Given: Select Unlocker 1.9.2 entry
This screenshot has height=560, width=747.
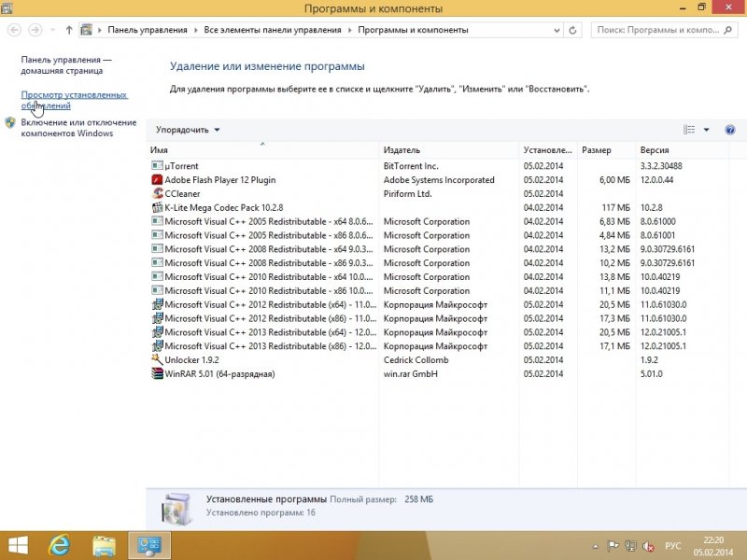Looking at the screenshot, I should [191, 359].
